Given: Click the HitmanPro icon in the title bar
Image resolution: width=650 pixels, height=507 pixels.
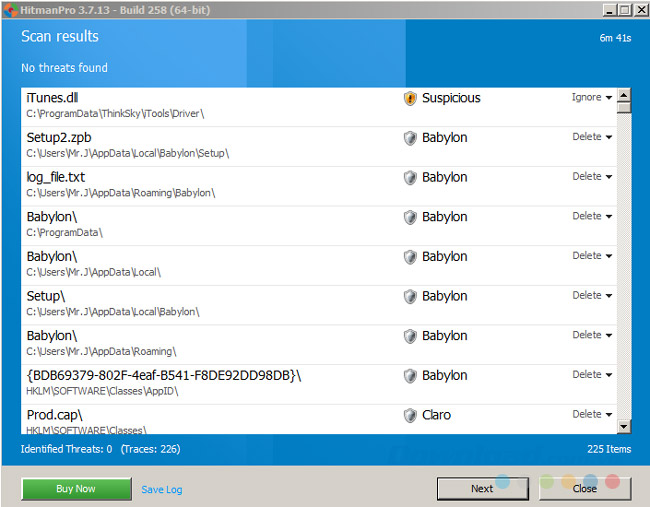Looking at the screenshot, I should tap(9, 9).
